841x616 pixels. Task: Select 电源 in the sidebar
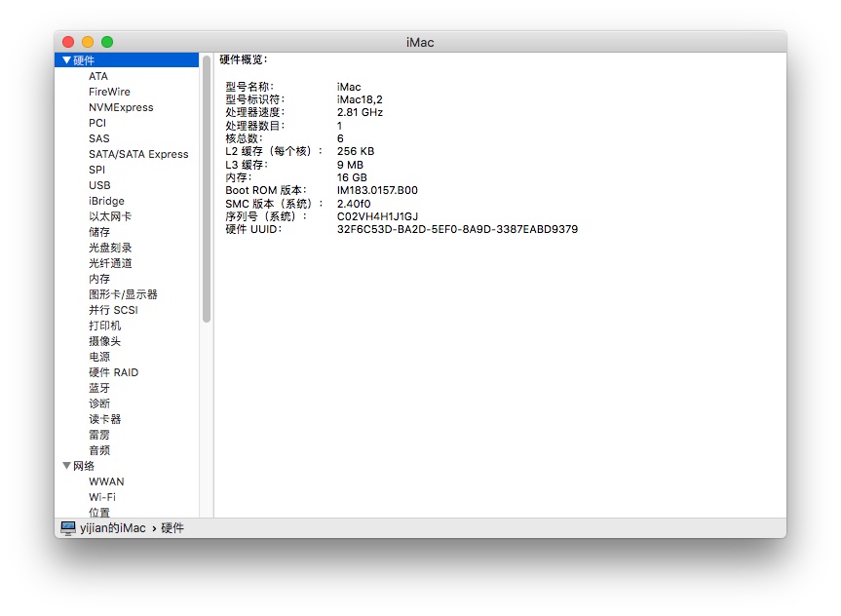(99, 357)
